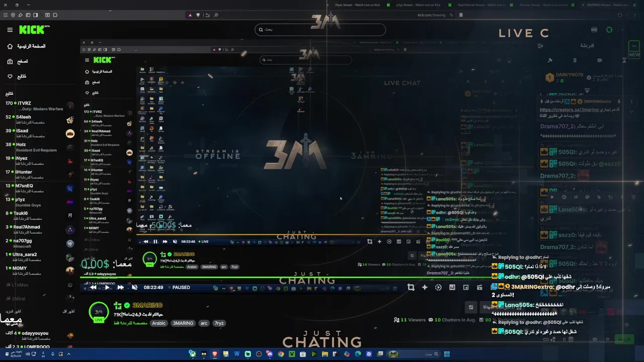Toggle the browser sidebar panel icon

35,15
